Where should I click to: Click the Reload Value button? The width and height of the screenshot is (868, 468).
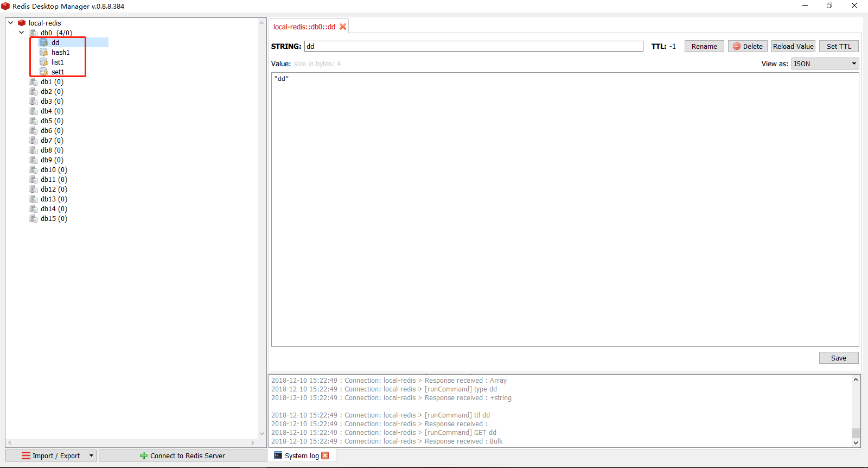(x=793, y=46)
